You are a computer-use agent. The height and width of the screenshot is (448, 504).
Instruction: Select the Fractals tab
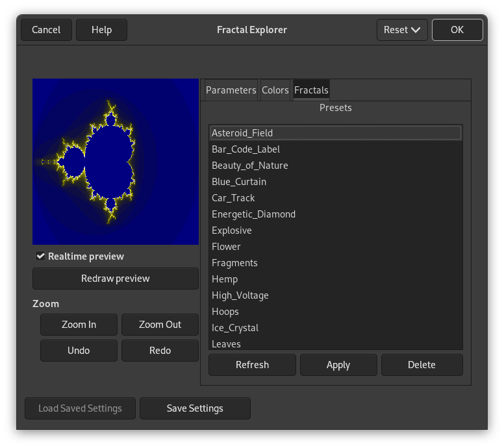tap(311, 90)
